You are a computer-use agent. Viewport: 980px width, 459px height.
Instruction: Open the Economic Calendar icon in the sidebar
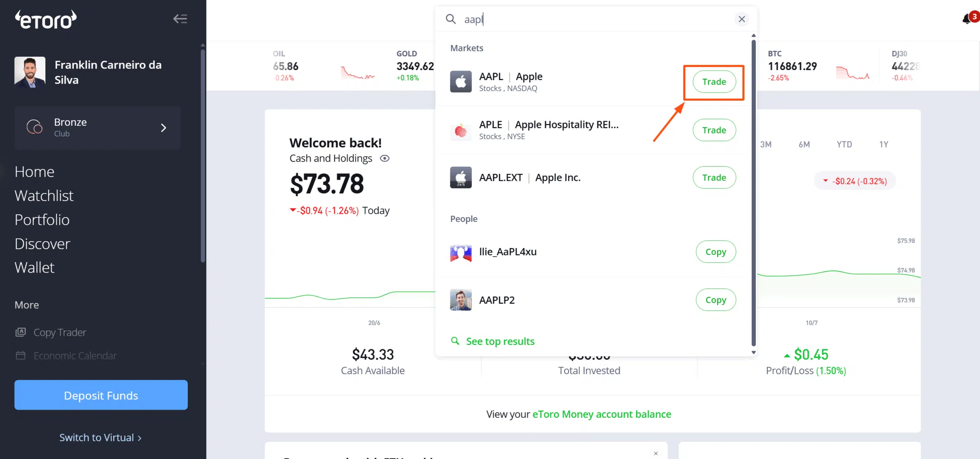click(20, 355)
